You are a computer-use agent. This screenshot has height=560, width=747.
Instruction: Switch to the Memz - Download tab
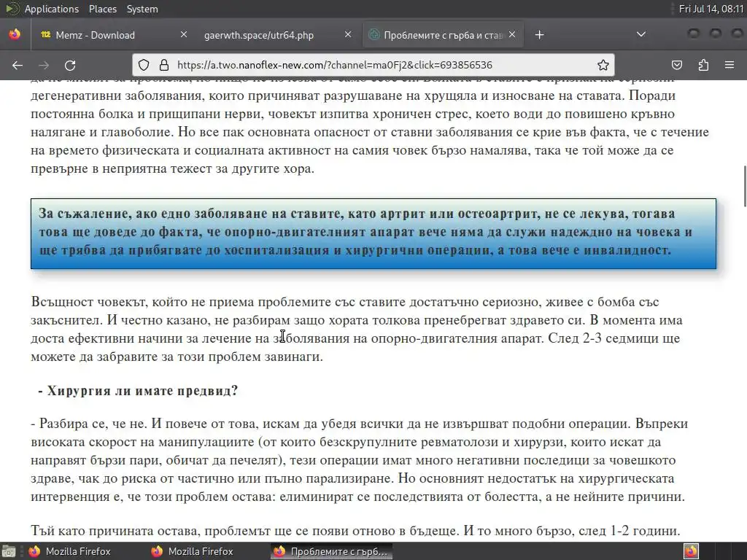coord(114,35)
